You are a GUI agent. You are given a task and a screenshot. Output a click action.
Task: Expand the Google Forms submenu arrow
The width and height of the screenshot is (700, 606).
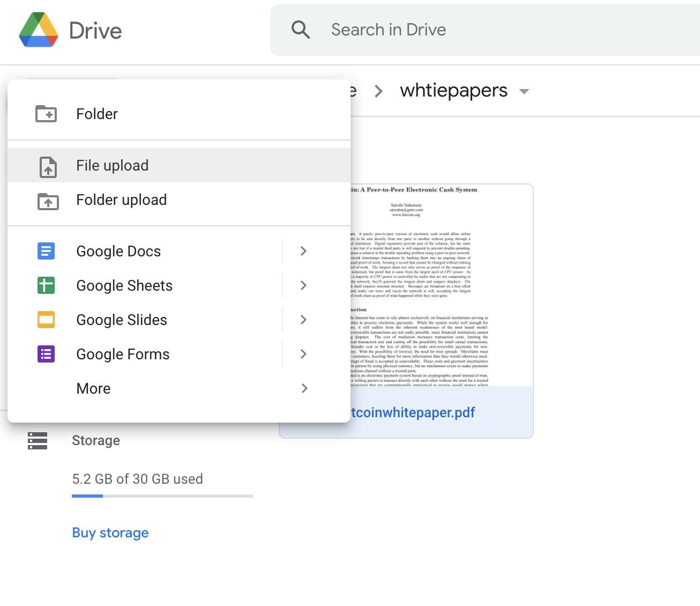point(304,354)
